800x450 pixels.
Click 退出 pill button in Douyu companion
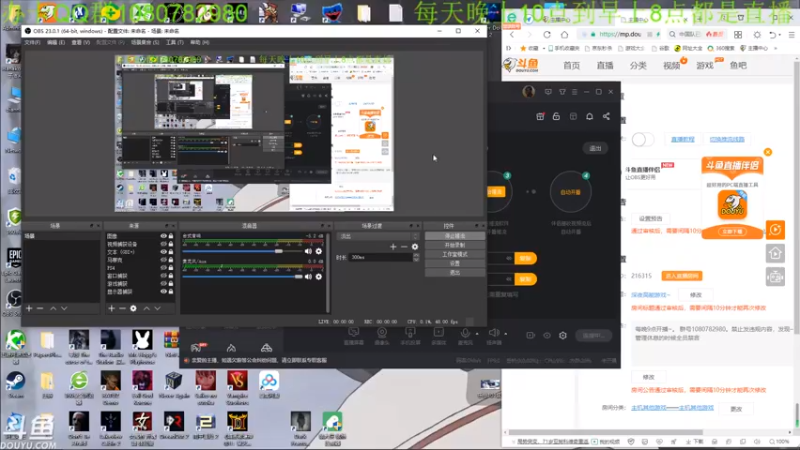coord(595,148)
